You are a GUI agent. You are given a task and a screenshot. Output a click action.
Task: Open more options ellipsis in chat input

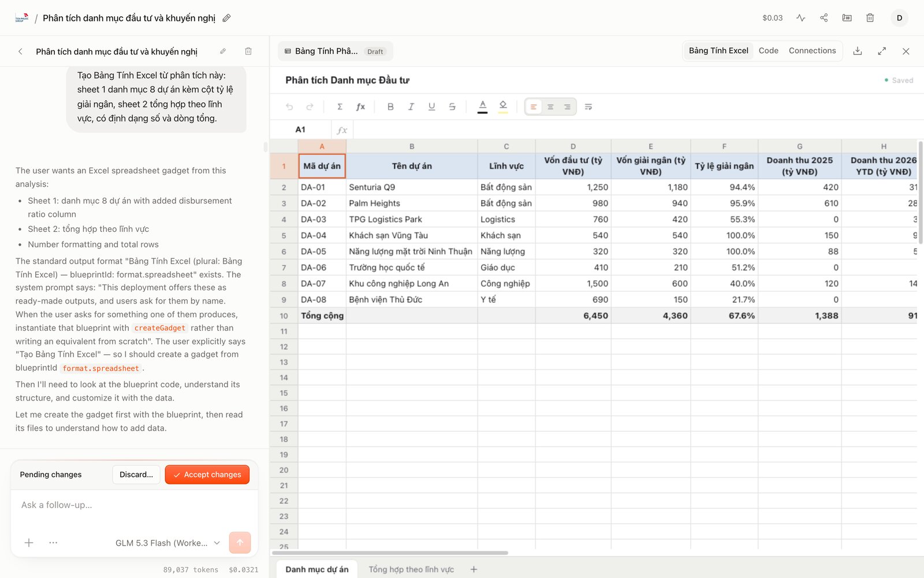point(53,543)
